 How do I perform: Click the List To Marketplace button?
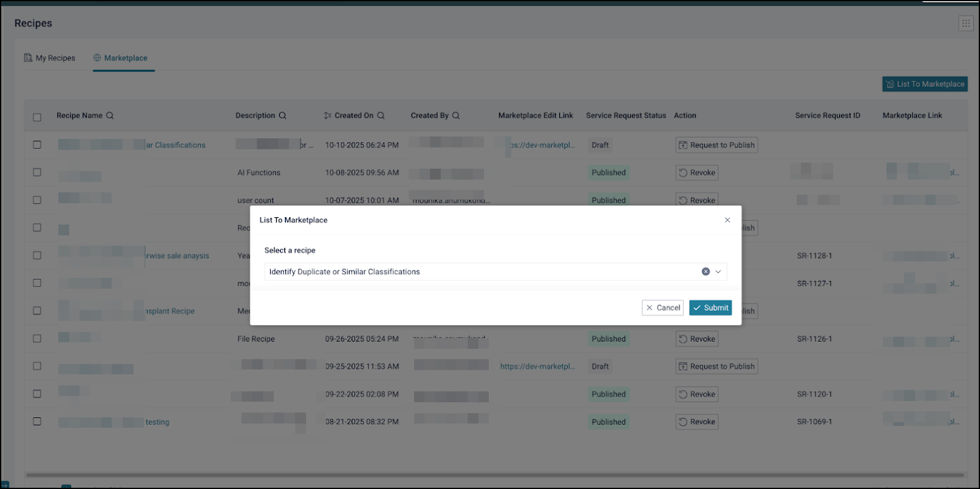tap(925, 84)
